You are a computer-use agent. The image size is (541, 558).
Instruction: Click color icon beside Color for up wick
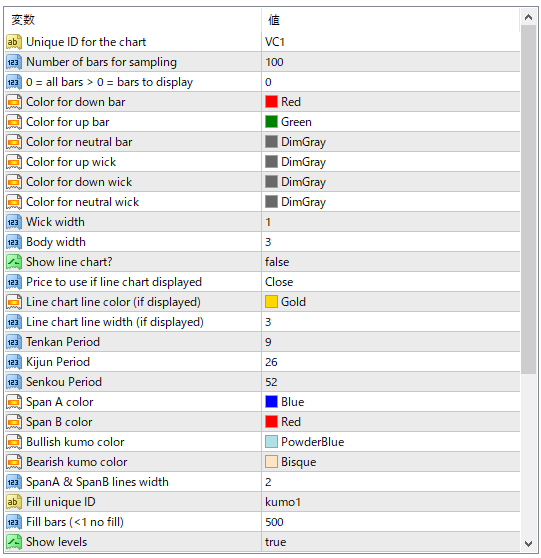pyautogui.click(x=14, y=162)
